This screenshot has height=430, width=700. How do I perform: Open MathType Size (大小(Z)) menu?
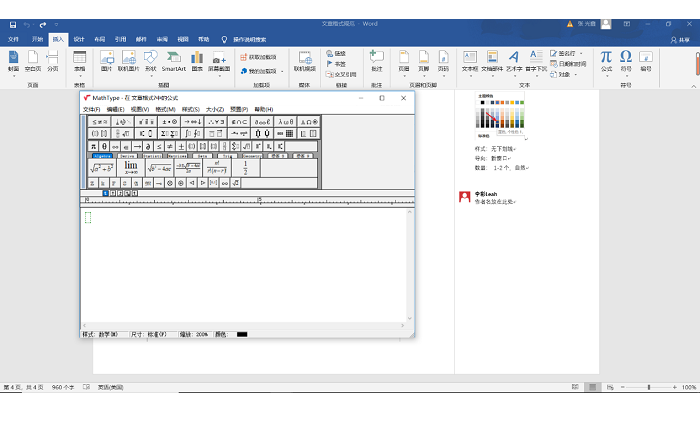click(x=215, y=109)
